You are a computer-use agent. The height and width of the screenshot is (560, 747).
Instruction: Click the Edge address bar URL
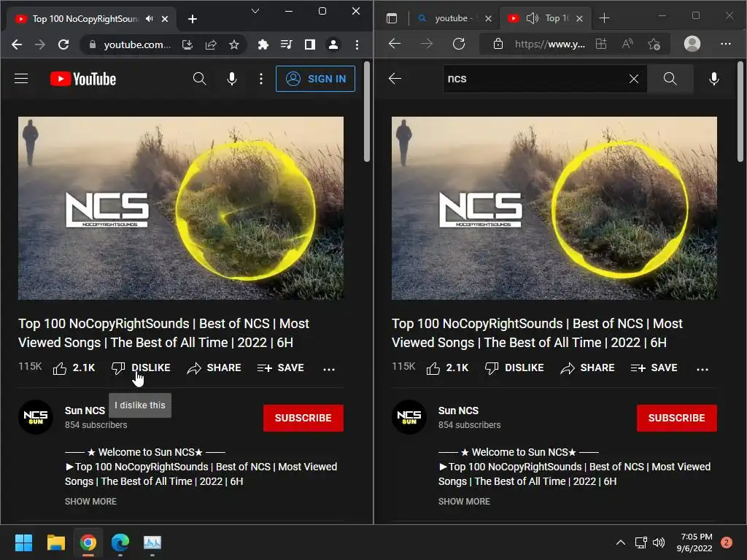[x=550, y=44]
